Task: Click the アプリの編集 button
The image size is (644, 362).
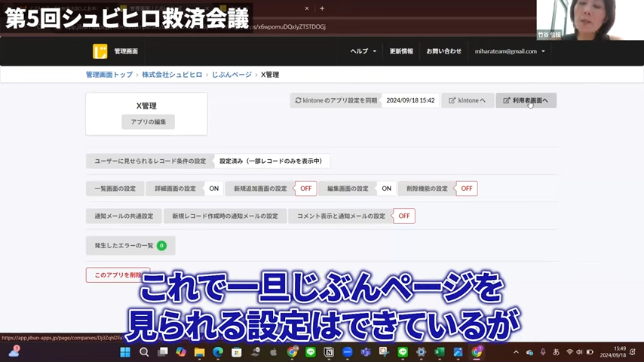Action: pyautogui.click(x=149, y=122)
